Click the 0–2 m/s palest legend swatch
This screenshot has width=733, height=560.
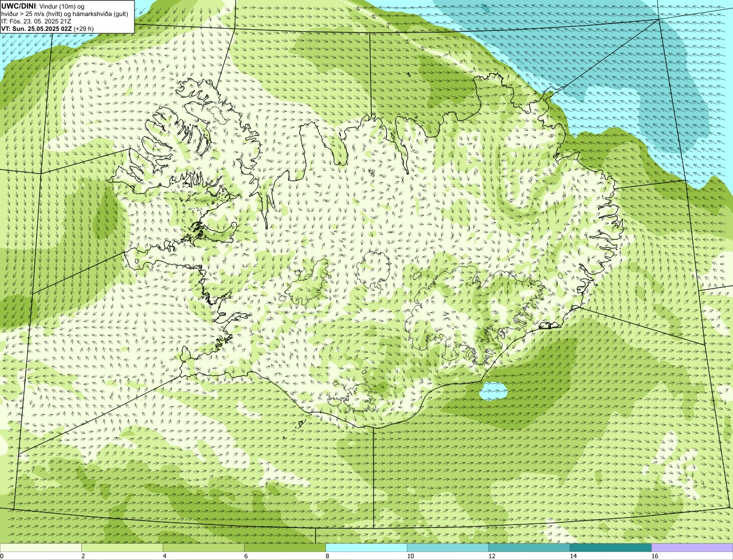41,548
